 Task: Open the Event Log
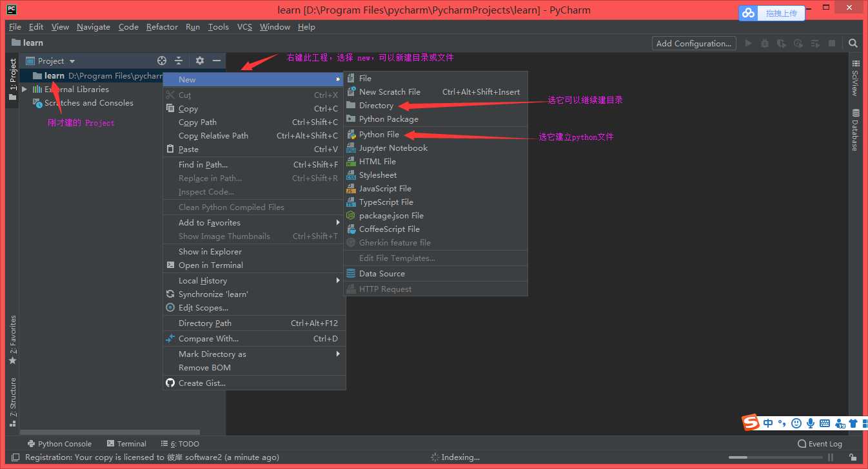[x=820, y=444]
